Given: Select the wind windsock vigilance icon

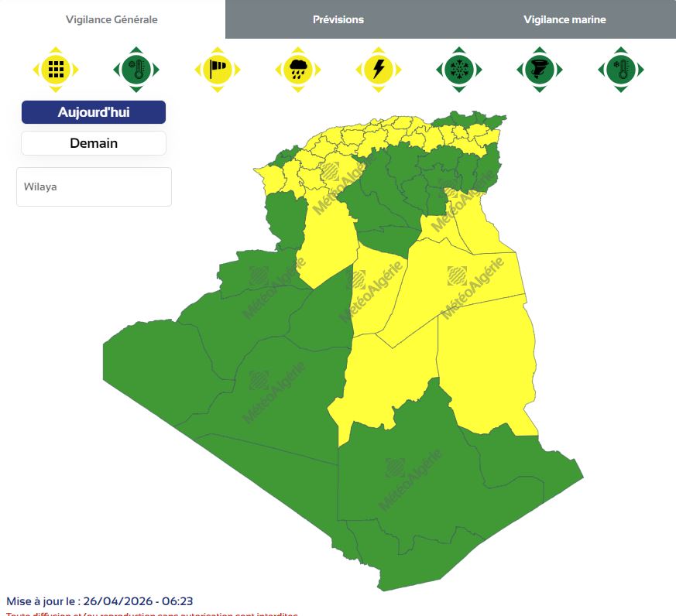Looking at the screenshot, I should pyautogui.click(x=217, y=70).
